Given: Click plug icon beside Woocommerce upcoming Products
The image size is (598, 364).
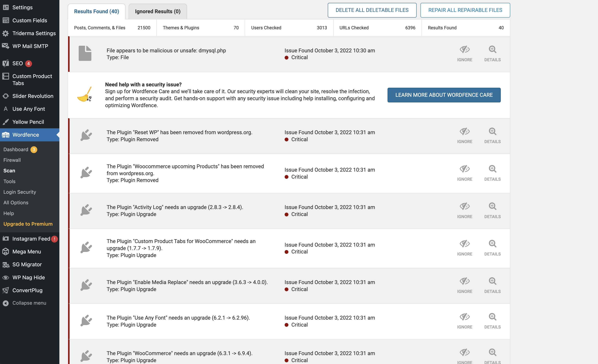Looking at the screenshot, I should (x=86, y=172).
